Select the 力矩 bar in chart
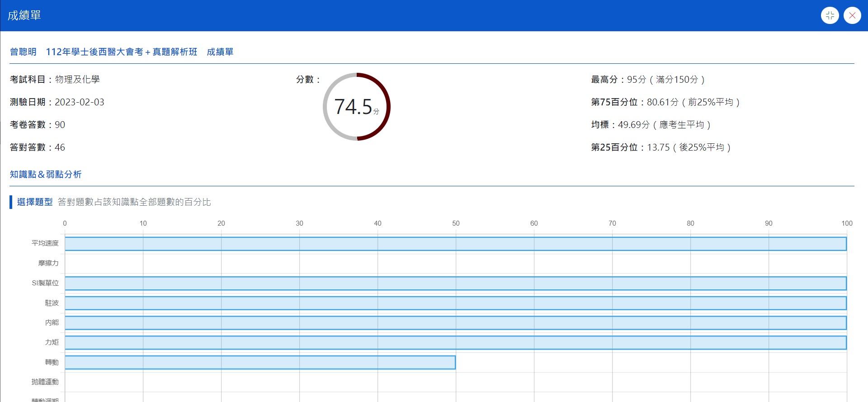This screenshot has width=868, height=402. [456, 343]
